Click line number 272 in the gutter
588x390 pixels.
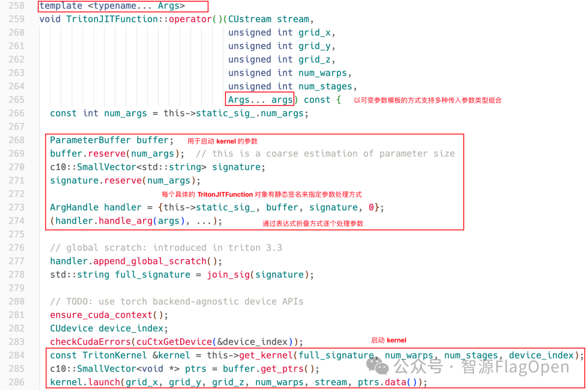(16, 194)
